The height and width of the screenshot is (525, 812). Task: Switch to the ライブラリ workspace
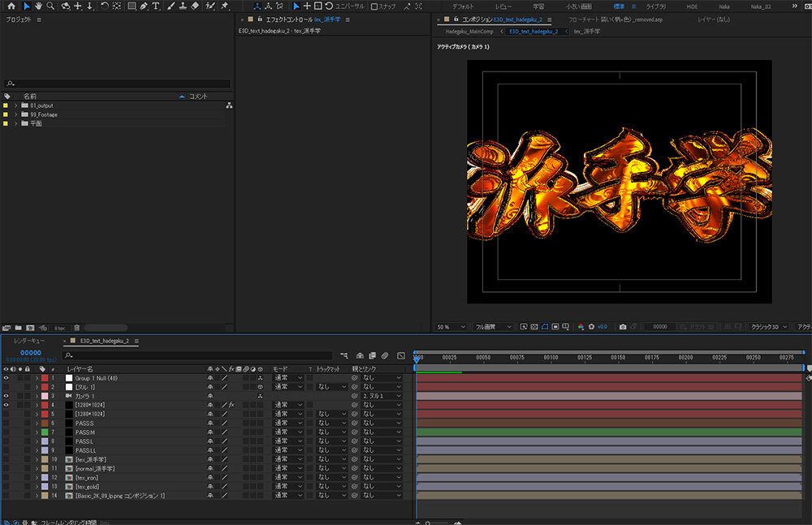[655, 6]
